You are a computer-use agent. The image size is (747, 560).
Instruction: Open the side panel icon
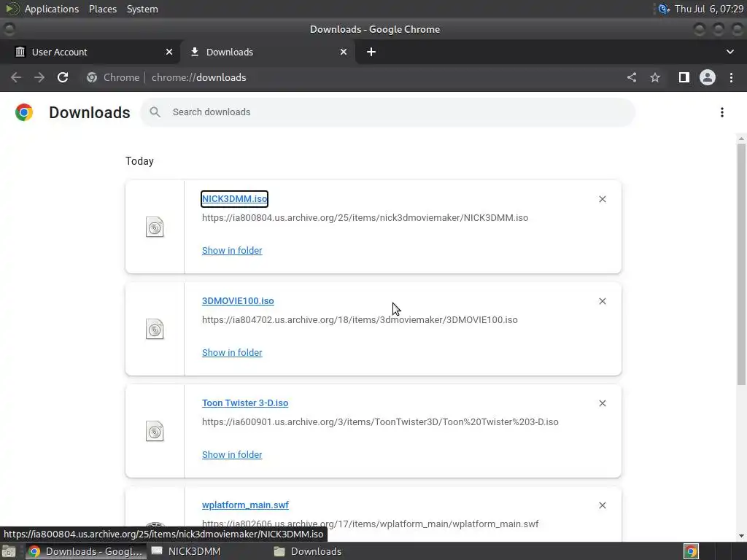tap(684, 77)
